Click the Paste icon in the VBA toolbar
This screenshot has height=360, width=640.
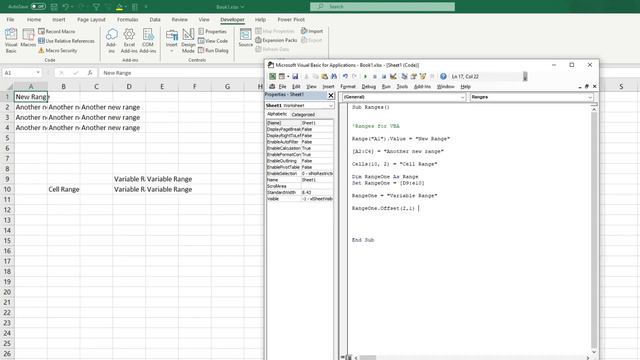coord(324,76)
